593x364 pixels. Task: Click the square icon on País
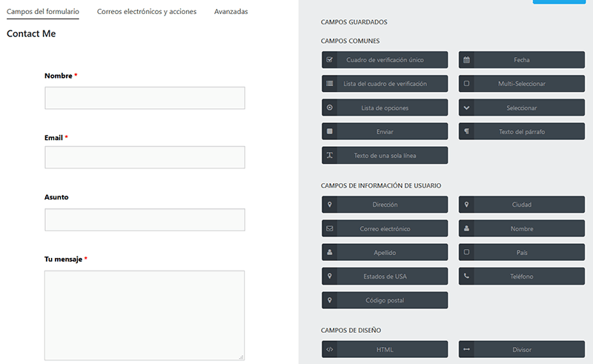pyautogui.click(x=466, y=252)
